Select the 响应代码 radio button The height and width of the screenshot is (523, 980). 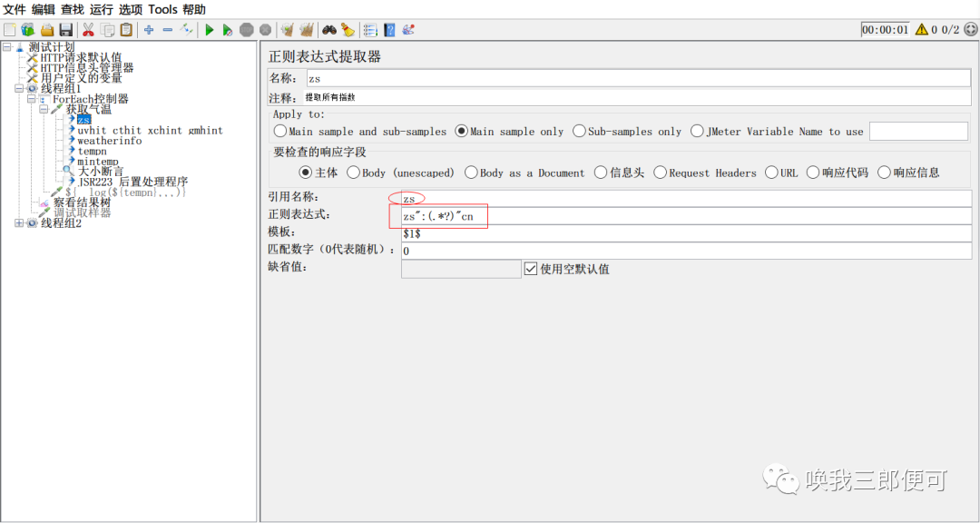click(813, 173)
